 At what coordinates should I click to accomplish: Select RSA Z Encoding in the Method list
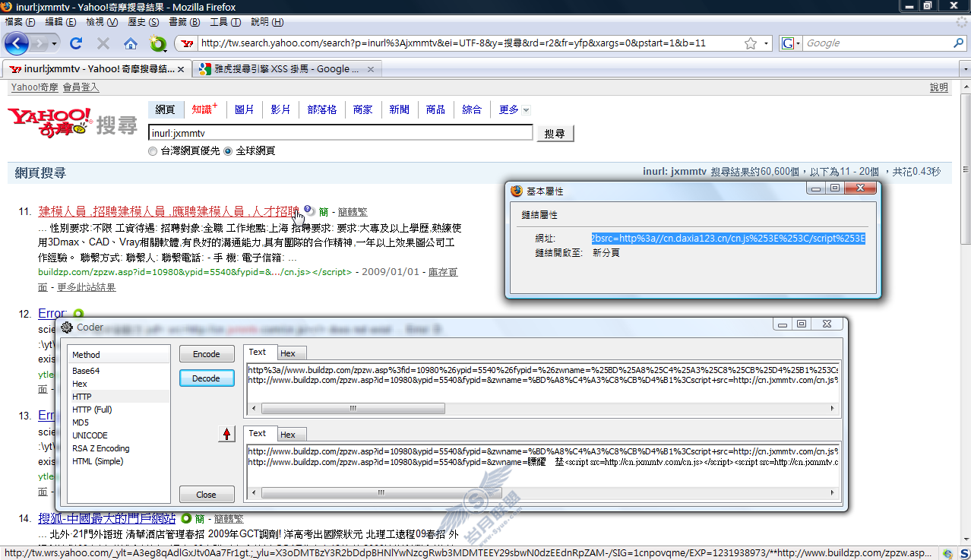click(101, 448)
